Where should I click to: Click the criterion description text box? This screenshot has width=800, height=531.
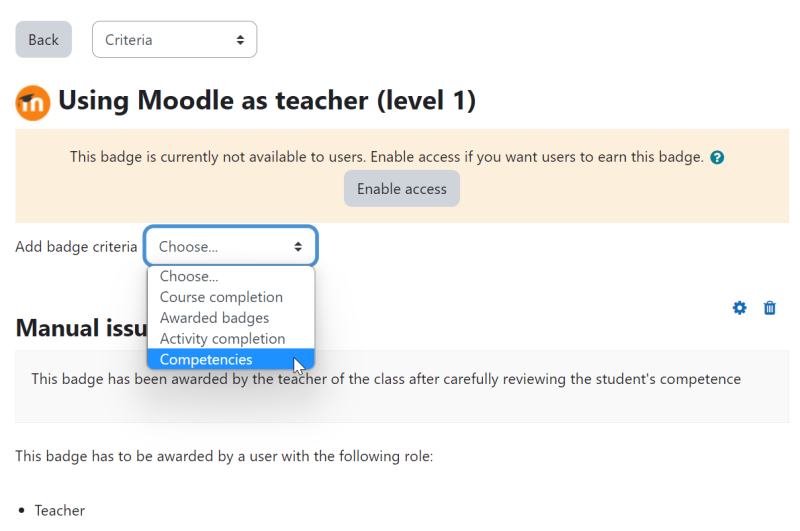pos(402,386)
